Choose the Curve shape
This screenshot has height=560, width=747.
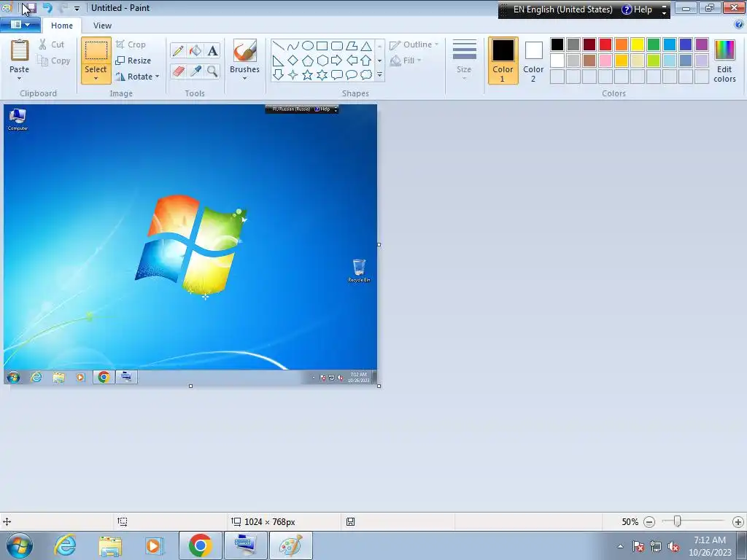coord(293,46)
